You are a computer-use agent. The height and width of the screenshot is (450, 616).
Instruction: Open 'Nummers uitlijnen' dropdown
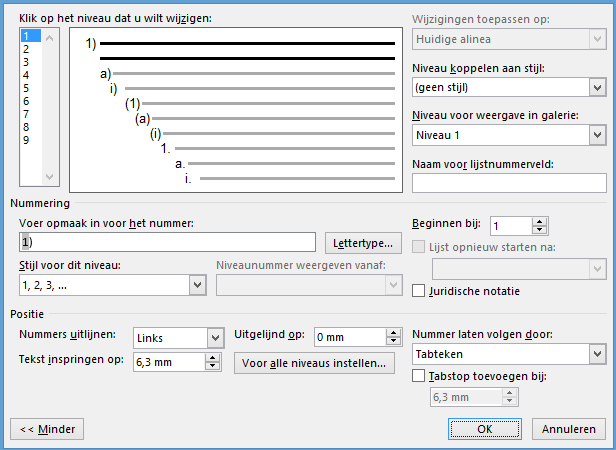click(215, 337)
